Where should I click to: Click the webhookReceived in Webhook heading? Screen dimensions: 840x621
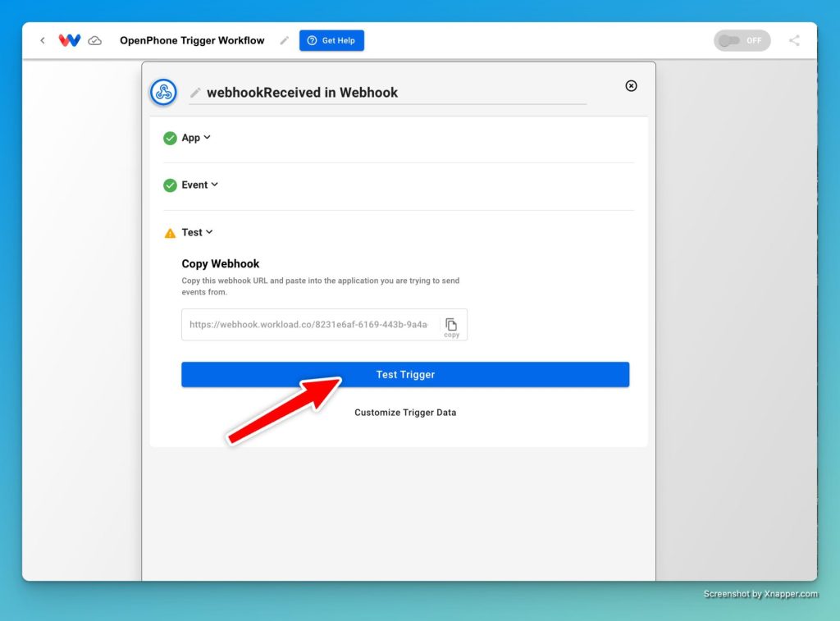(x=302, y=93)
